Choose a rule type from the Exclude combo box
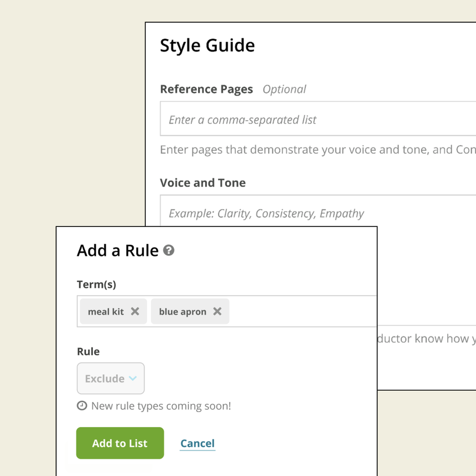The image size is (476, 476). click(x=110, y=378)
